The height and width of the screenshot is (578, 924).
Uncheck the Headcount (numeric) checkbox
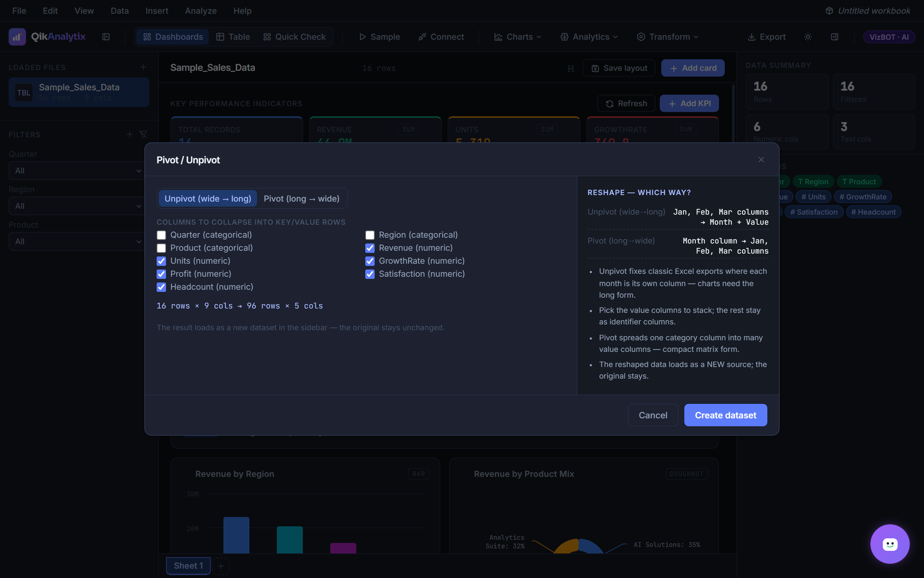click(161, 287)
